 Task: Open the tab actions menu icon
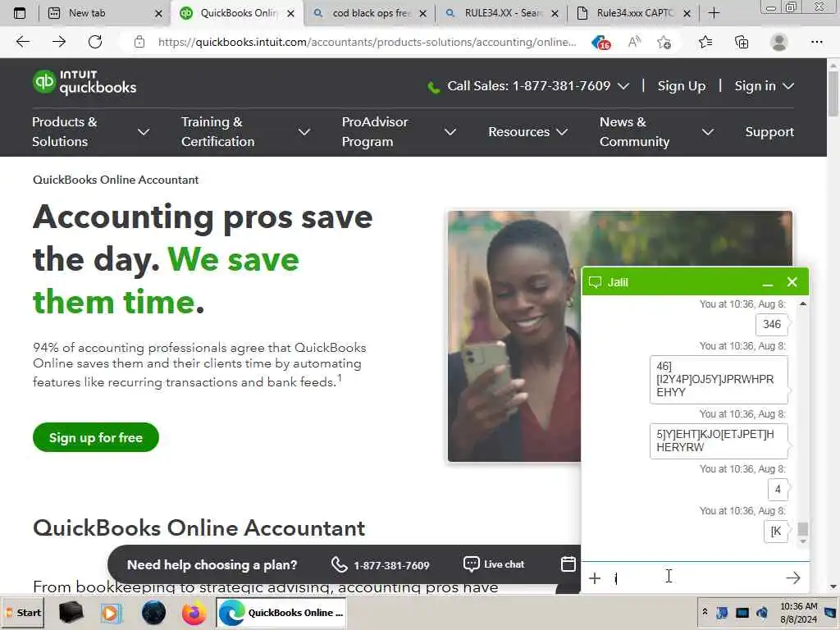[x=20, y=13]
